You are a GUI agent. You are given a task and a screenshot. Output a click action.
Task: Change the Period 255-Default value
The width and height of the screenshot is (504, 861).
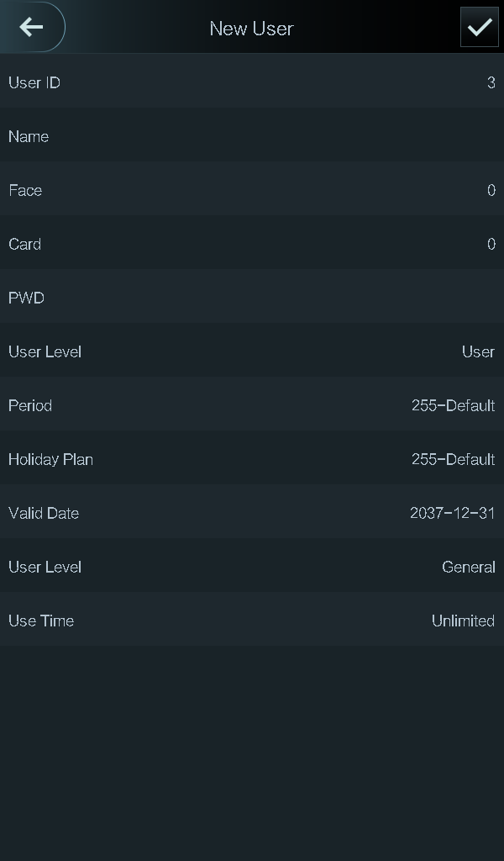pyautogui.click(x=453, y=405)
